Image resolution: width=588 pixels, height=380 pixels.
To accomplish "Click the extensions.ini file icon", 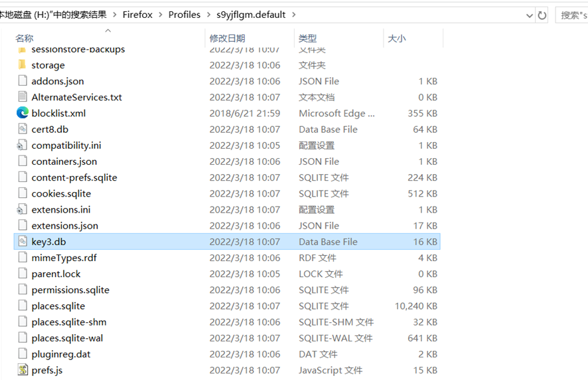I will click(x=23, y=209).
